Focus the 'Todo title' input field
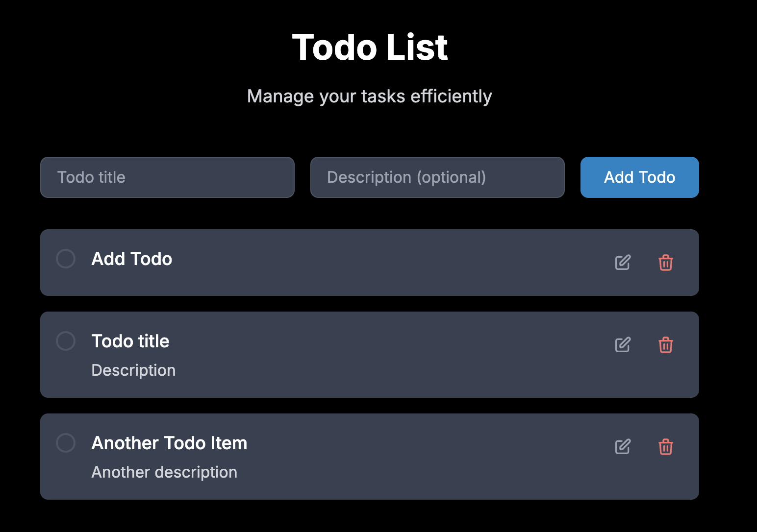The image size is (757, 532). point(167,177)
